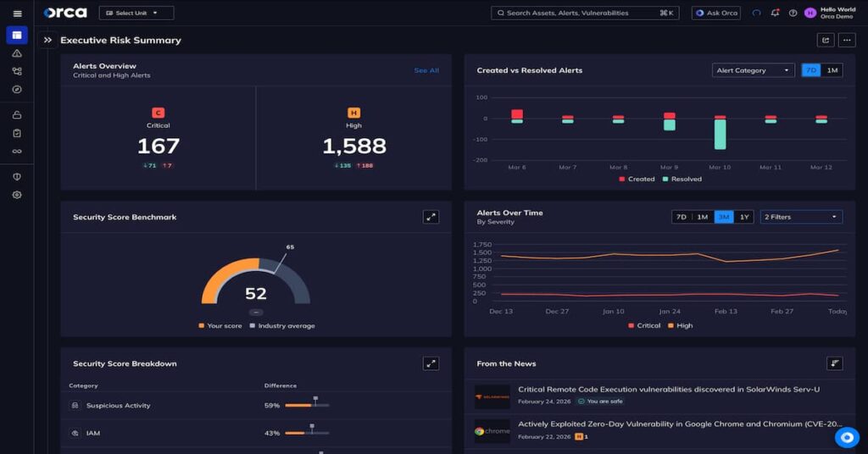Click the Ask Orca button
The width and height of the screenshot is (868, 454).
tap(716, 13)
